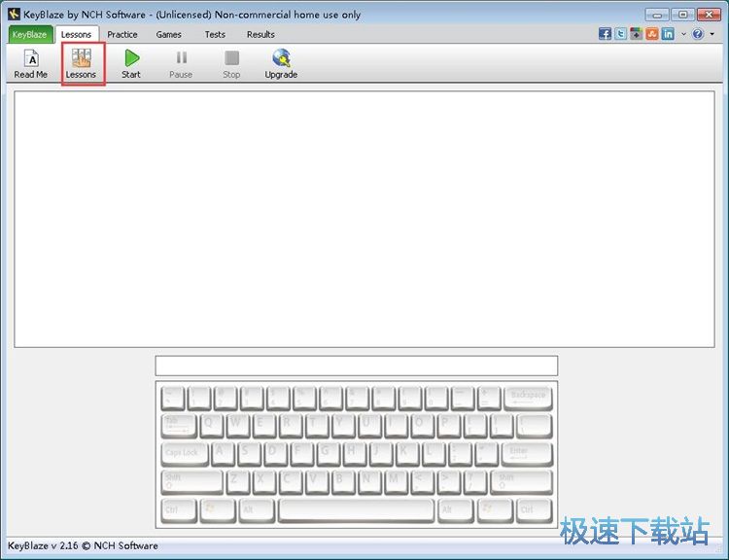
Task: Click the Tab key on virtual keyboard
Action: (179, 427)
